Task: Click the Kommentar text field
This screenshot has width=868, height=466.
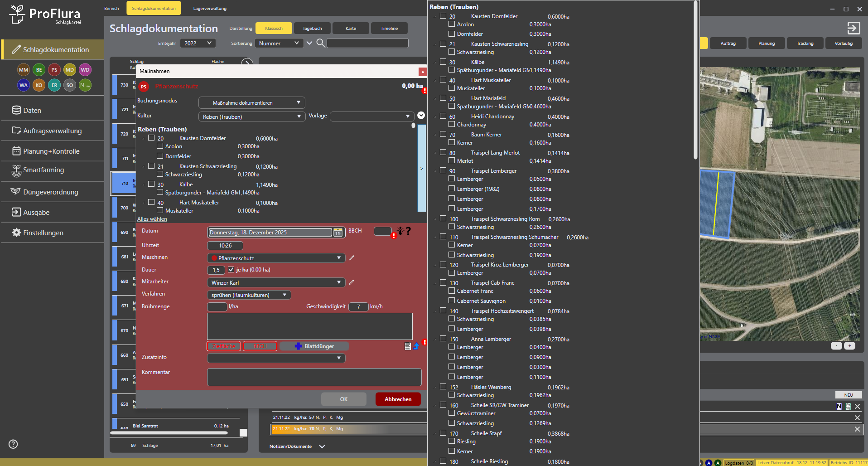Action: [314, 377]
